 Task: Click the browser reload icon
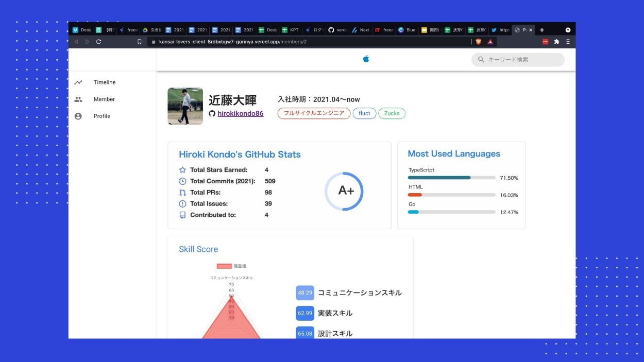pyautogui.click(x=99, y=42)
